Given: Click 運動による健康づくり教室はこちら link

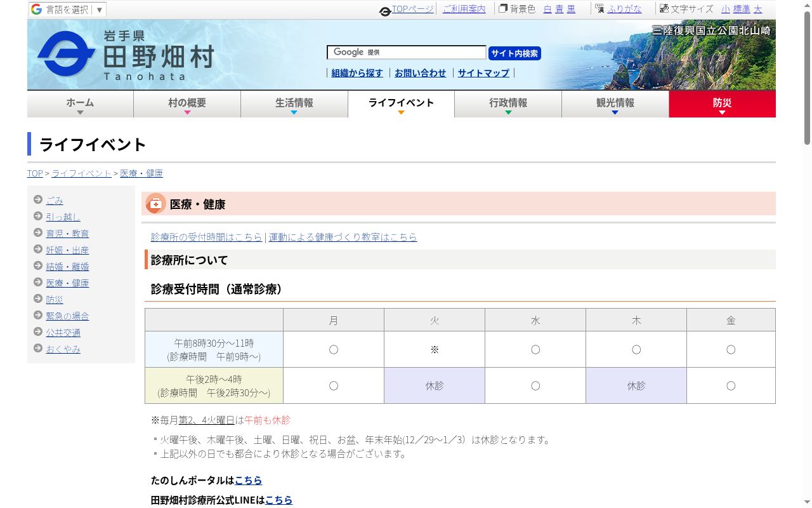Looking at the screenshot, I should (x=343, y=237).
